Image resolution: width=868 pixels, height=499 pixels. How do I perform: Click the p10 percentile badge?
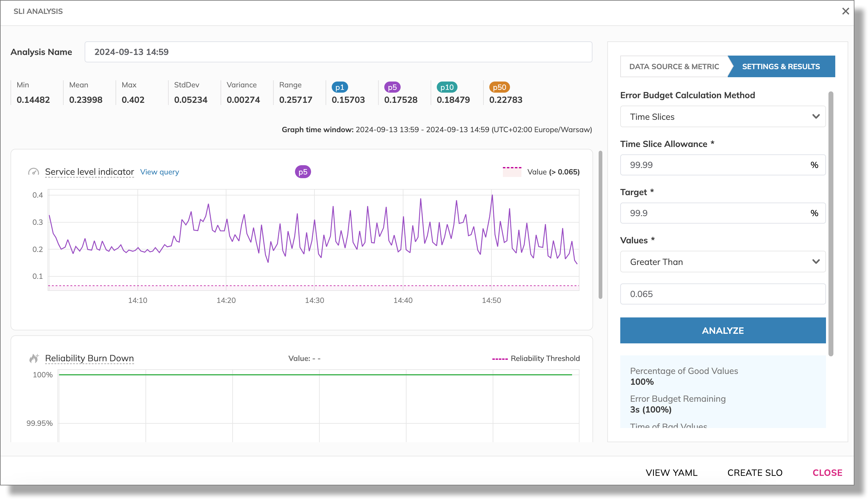(x=447, y=87)
